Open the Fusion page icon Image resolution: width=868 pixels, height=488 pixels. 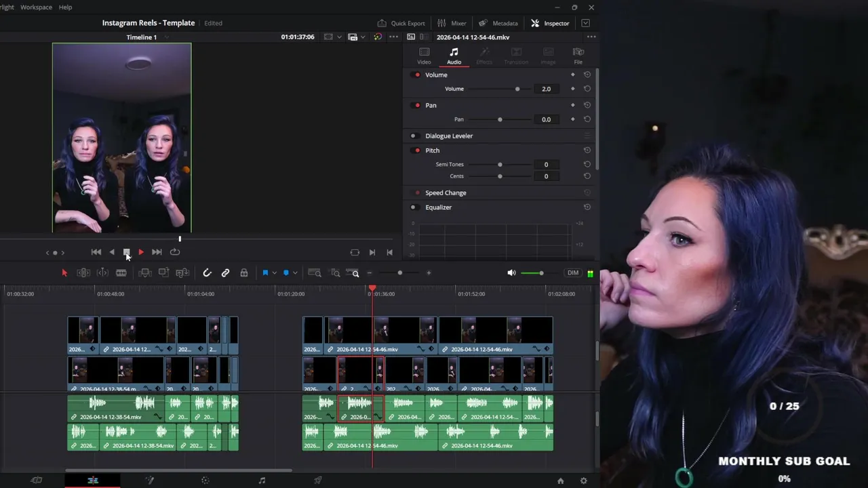coord(149,481)
